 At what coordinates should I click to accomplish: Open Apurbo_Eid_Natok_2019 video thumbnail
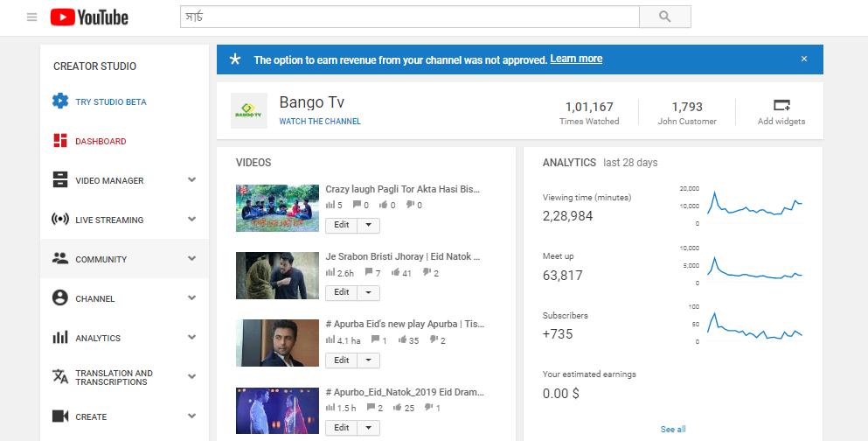[x=277, y=410]
